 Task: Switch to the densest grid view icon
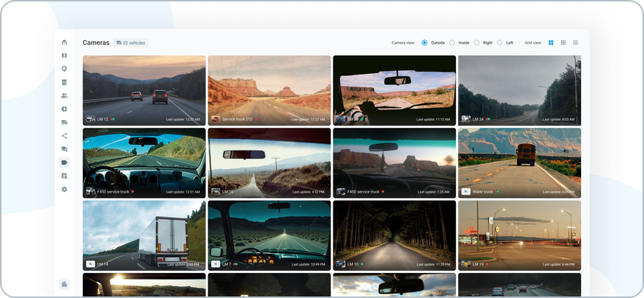[575, 43]
